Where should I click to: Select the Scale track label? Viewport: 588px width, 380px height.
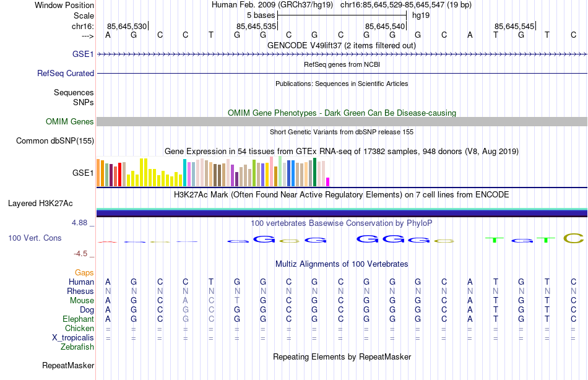pos(84,15)
